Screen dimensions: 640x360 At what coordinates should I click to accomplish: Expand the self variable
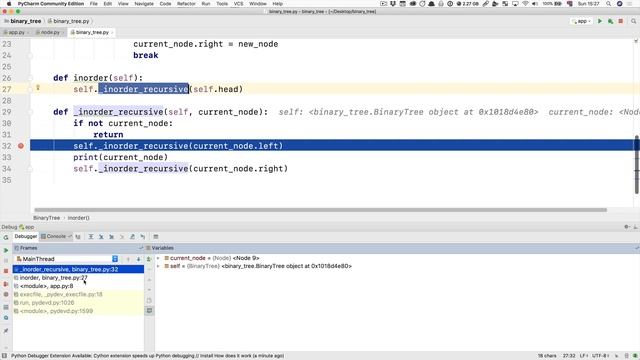point(158,266)
